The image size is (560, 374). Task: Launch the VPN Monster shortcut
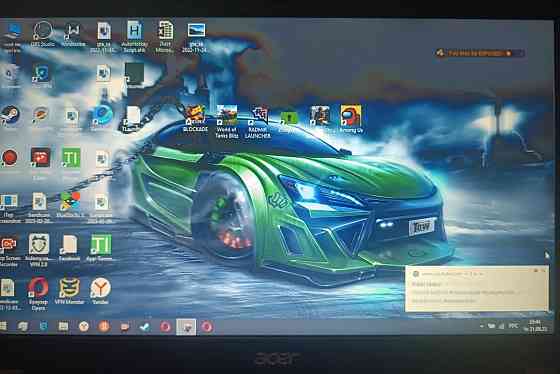[x=69, y=291]
